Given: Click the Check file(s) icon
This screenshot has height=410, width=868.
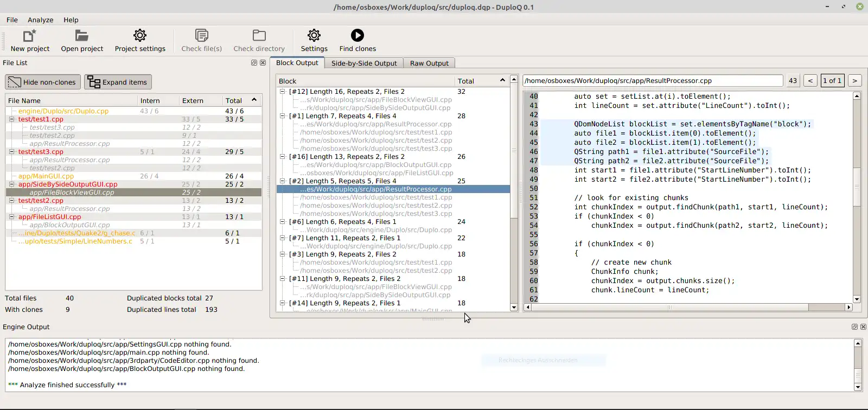Looking at the screenshot, I should [201, 36].
